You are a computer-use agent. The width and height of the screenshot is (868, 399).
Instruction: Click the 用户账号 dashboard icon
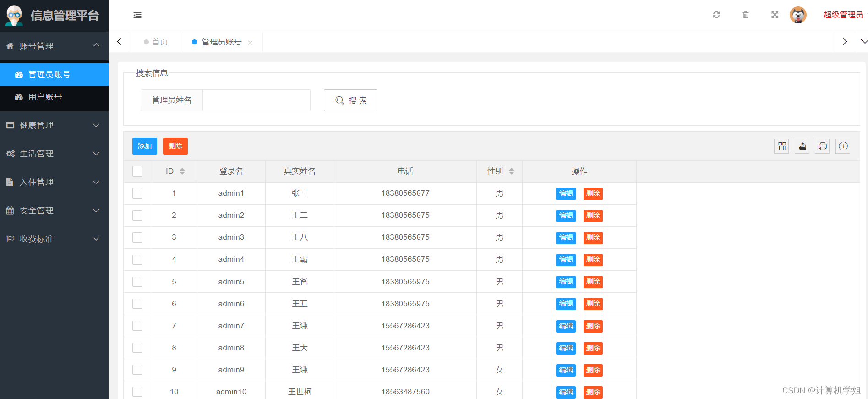[19, 97]
